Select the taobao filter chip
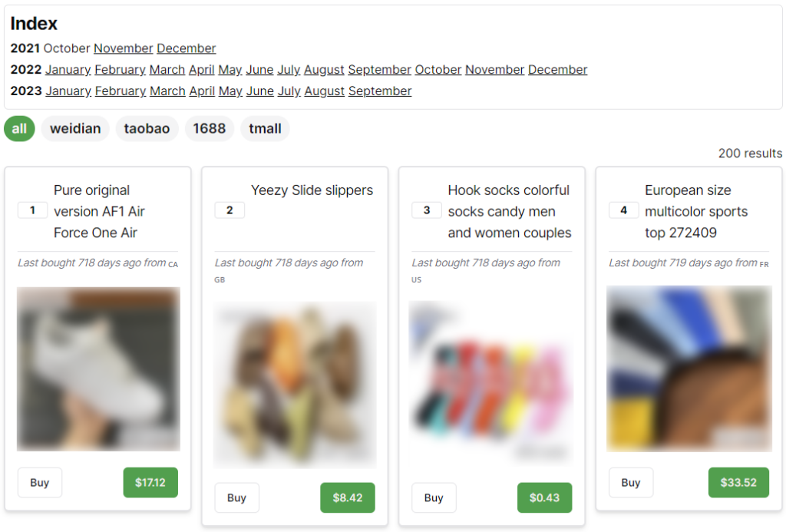 (x=147, y=129)
